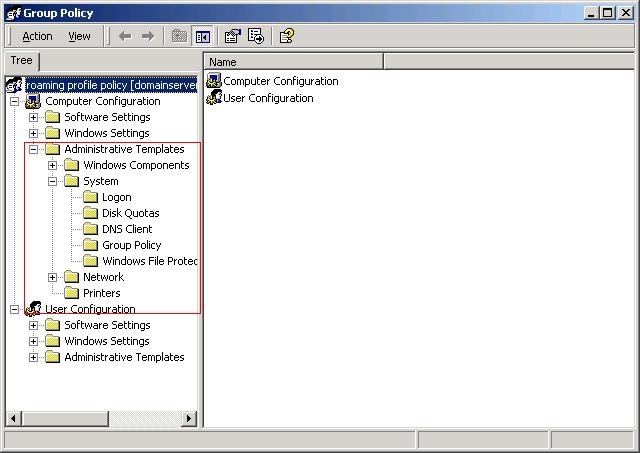Expand Administrative Templates under User Configuration

pyautogui.click(x=33, y=358)
